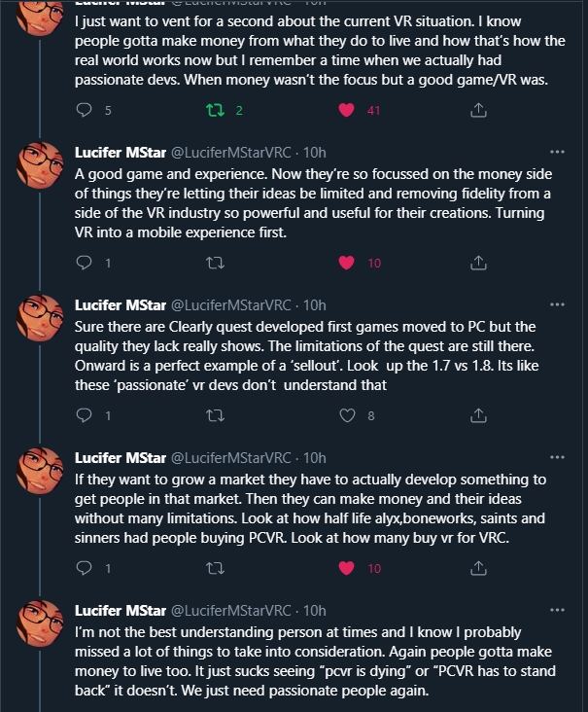Open more options on 'A good game' tweet

(x=557, y=152)
